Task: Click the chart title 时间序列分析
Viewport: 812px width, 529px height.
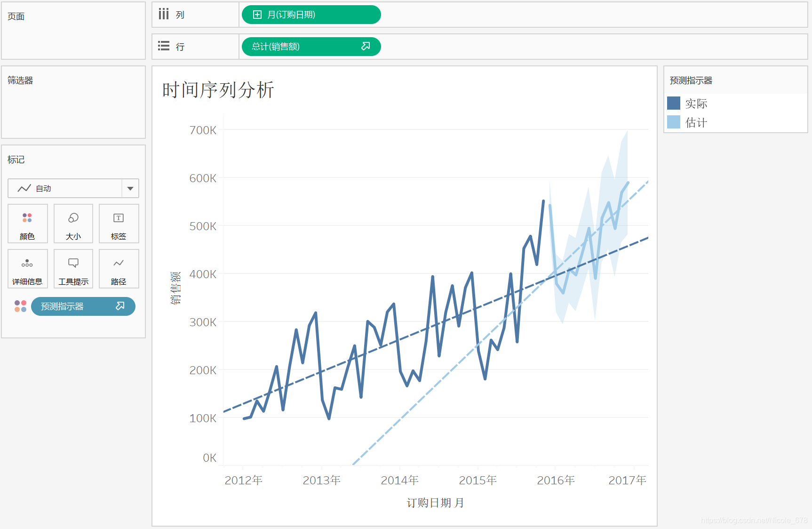Action: point(218,90)
